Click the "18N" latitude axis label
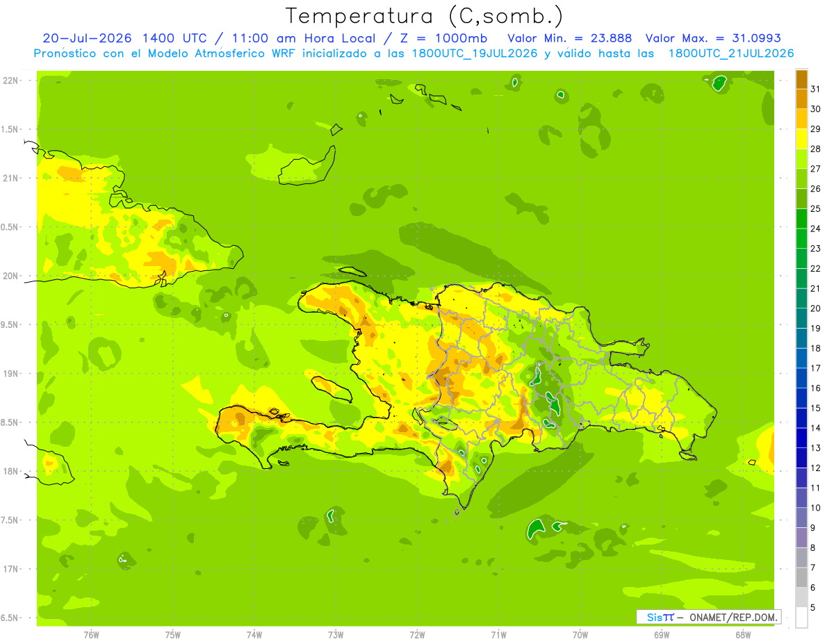Viewport: 834px width, 644px height. point(11,471)
